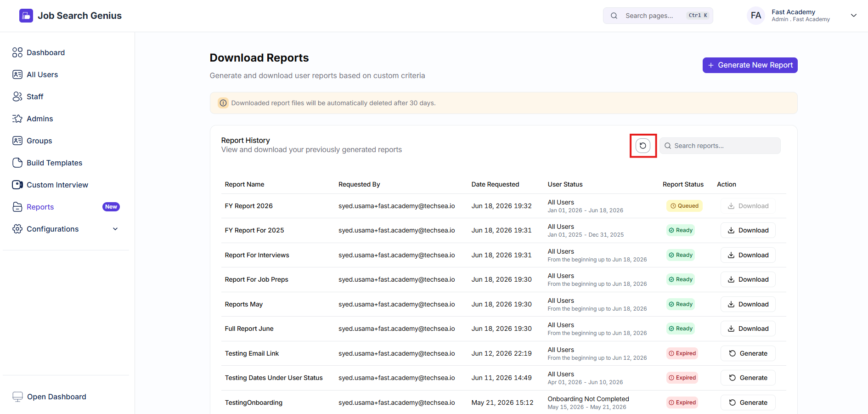Download the FY Report For 2025

[x=748, y=230]
